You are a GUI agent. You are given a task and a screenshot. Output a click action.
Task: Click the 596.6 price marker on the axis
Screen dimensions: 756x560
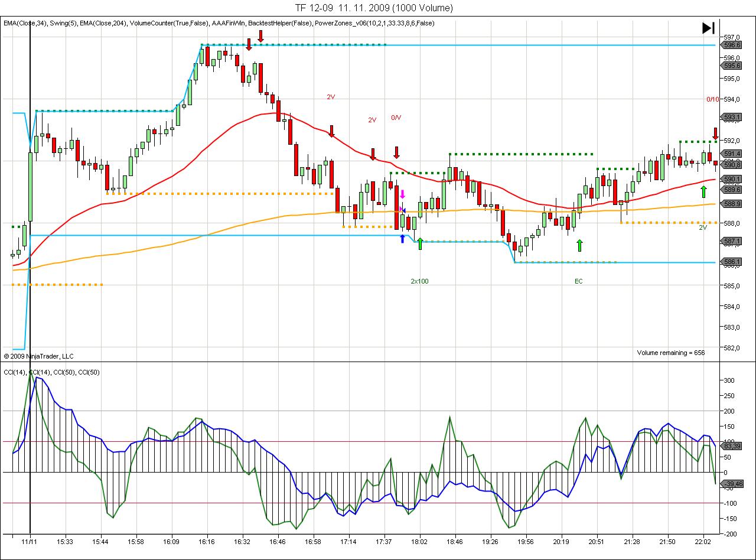click(x=732, y=45)
